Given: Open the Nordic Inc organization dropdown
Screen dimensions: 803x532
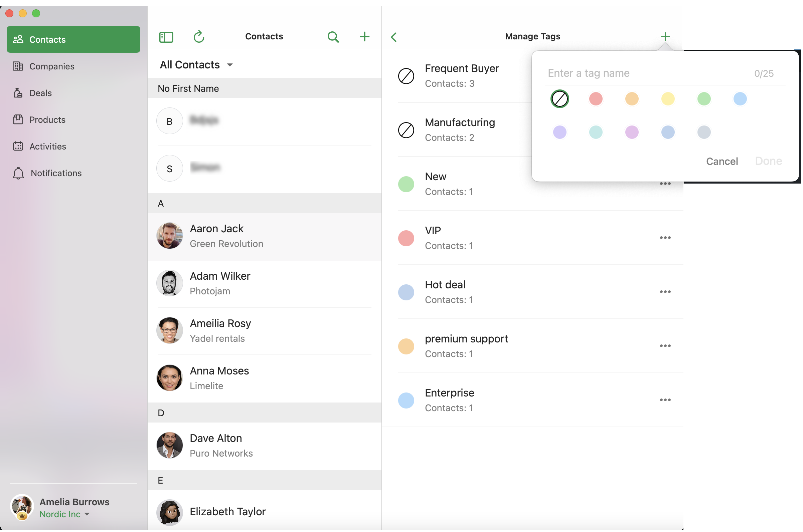Looking at the screenshot, I should coord(64,514).
